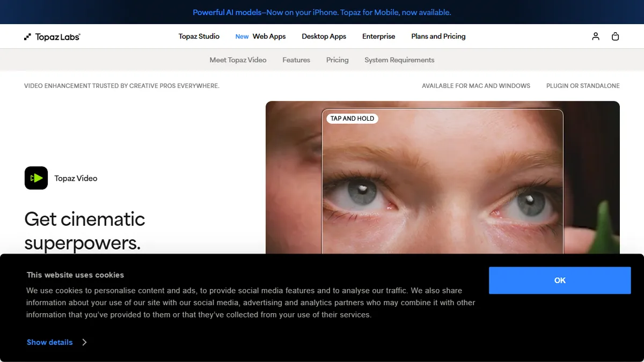This screenshot has width=644, height=362.
Task: Click 'This website uses cookies' heading
Action: pyautogui.click(x=75, y=275)
